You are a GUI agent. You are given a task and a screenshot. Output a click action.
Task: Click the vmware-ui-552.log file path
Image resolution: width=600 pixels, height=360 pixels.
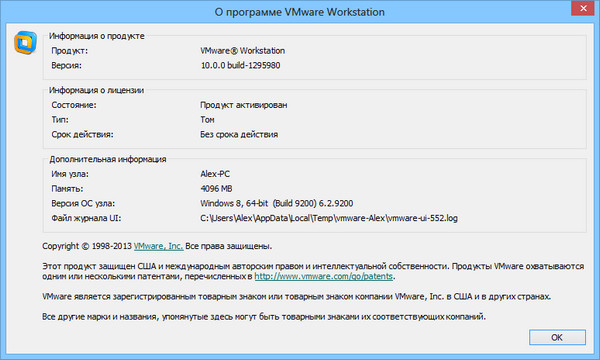(329, 218)
